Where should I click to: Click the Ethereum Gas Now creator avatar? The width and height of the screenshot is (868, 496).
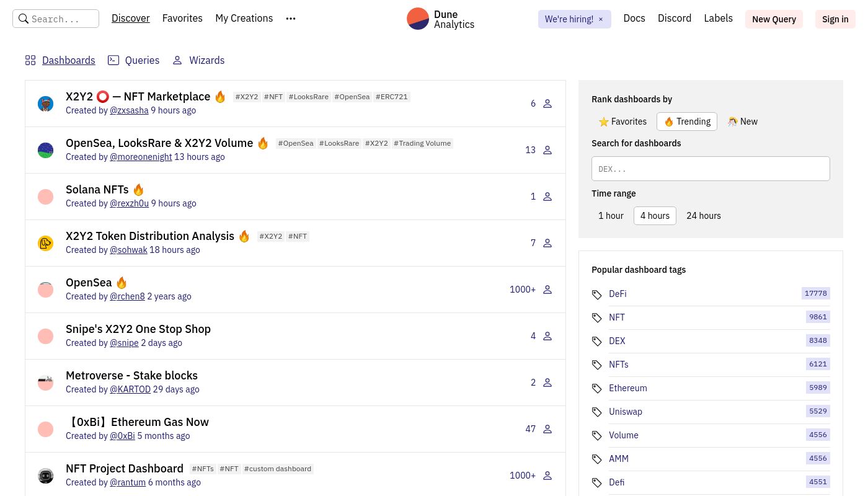pyautogui.click(x=45, y=429)
